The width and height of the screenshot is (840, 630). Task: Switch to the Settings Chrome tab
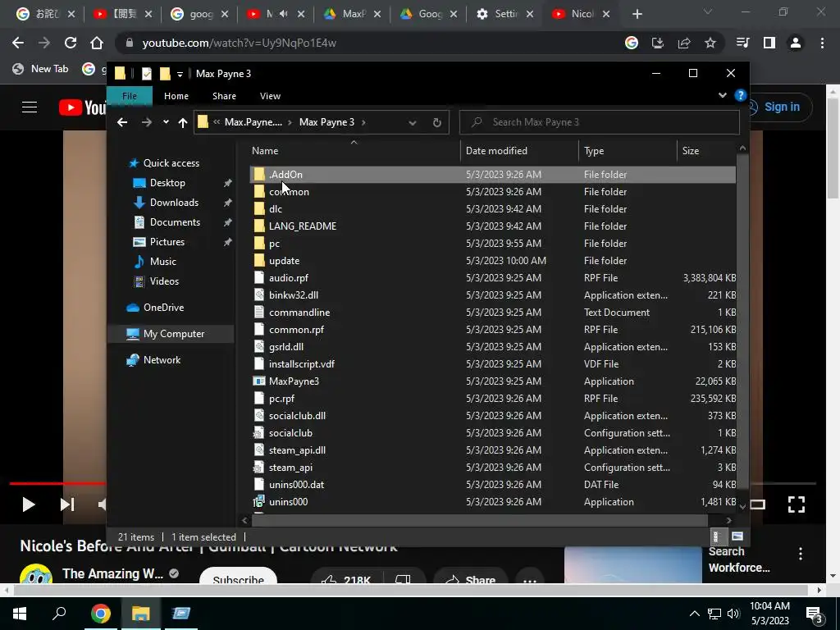[505, 14]
